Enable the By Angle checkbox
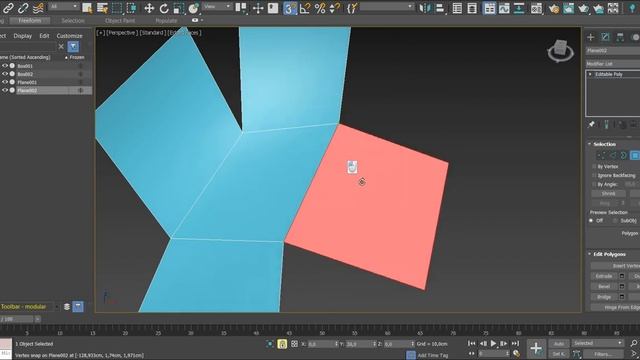Screen dimensions: 640x360 click(x=594, y=184)
